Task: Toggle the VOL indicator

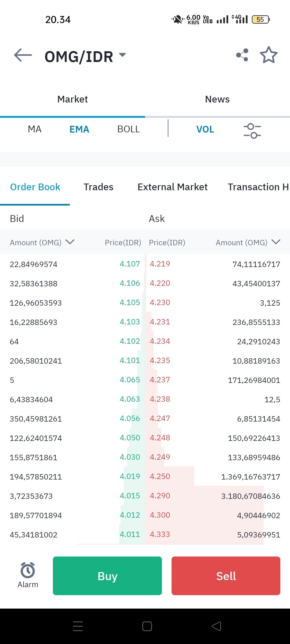Action: [x=205, y=129]
